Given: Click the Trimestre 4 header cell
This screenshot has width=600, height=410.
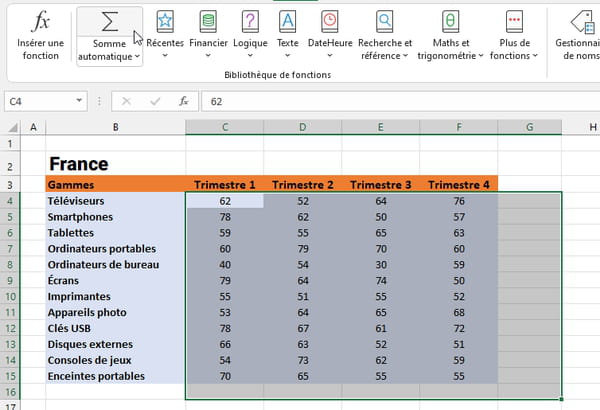Looking at the screenshot, I should point(459,185).
